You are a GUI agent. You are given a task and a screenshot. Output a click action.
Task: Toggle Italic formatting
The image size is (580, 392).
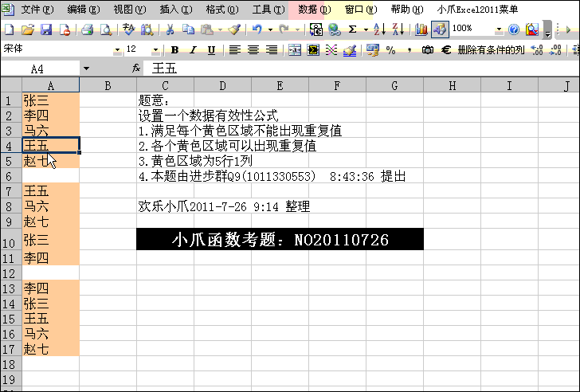[x=192, y=49]
